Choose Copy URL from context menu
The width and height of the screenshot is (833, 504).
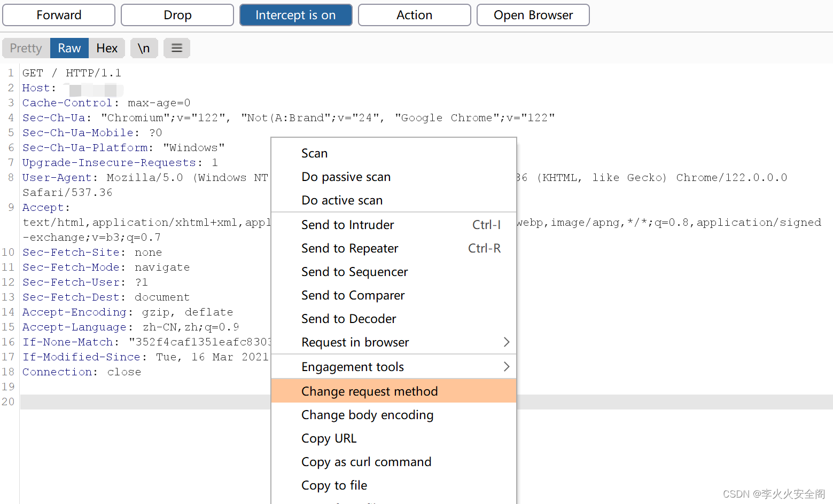click(x=394, y=438)
